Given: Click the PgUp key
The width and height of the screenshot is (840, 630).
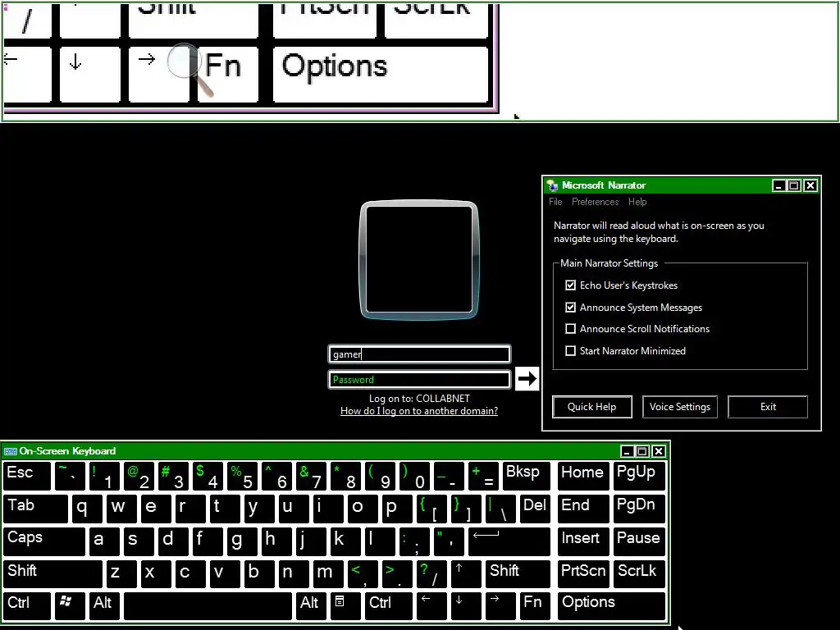Looking at the screenshot, I should 639,476.
